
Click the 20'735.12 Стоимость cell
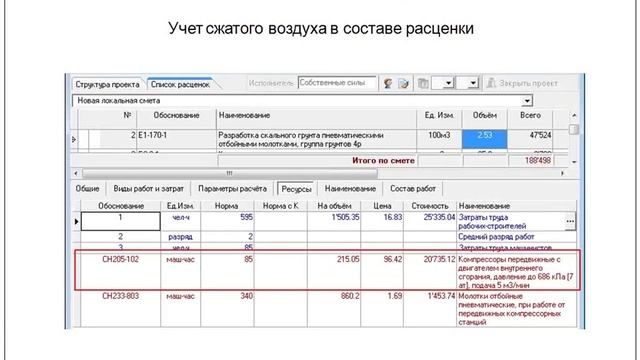click(430, 270)
